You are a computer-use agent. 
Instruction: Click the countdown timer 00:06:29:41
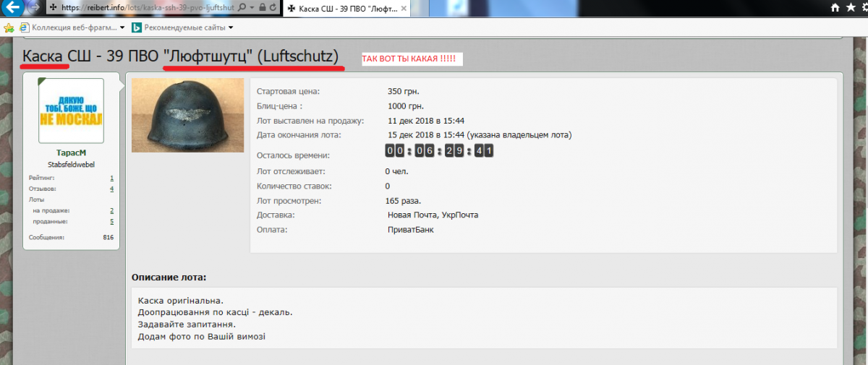[x=439, y=150]
